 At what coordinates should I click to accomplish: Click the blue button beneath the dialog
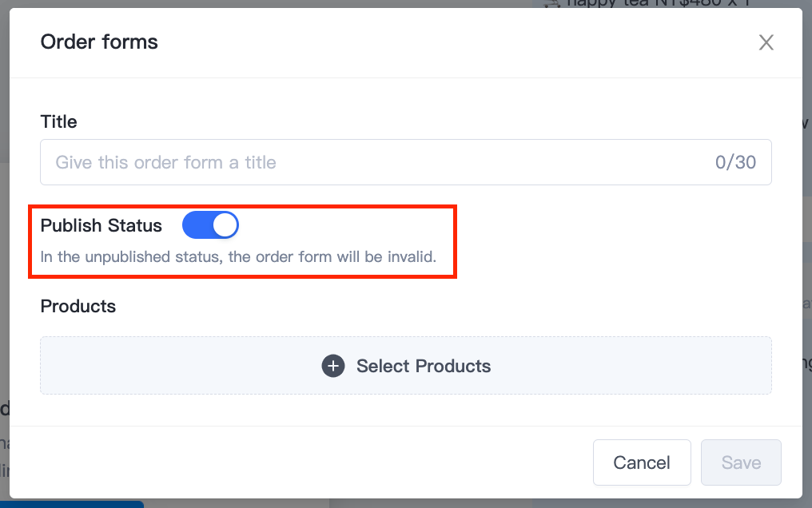(x=72, y=504)
